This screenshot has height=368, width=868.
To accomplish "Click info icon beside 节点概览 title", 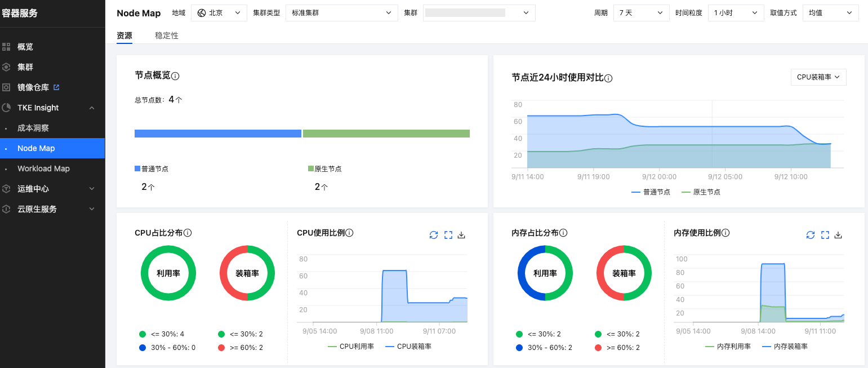I will (175, 76).
